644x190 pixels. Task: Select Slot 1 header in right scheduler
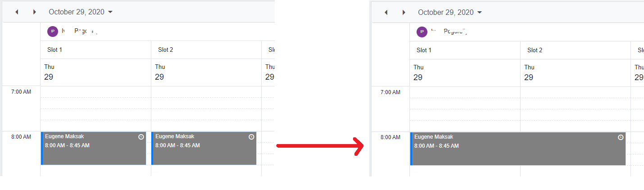pyautogui.click(x=424, y=50)
